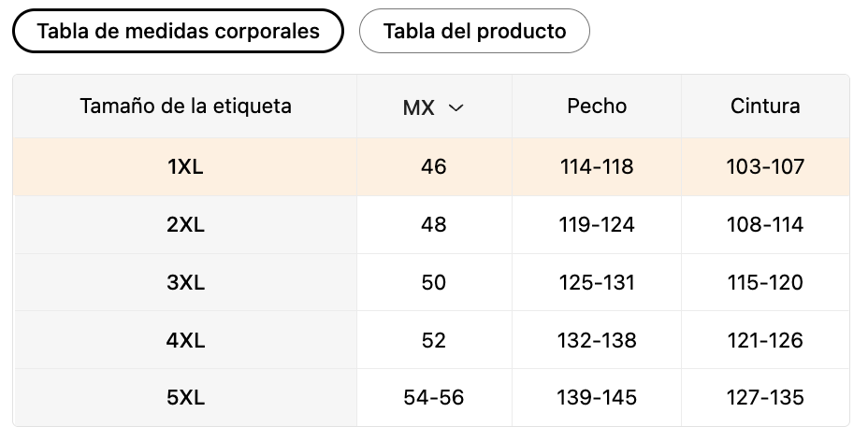
Task: Click the Pecho value 125-131 cell
Action: tap(597, 282)
